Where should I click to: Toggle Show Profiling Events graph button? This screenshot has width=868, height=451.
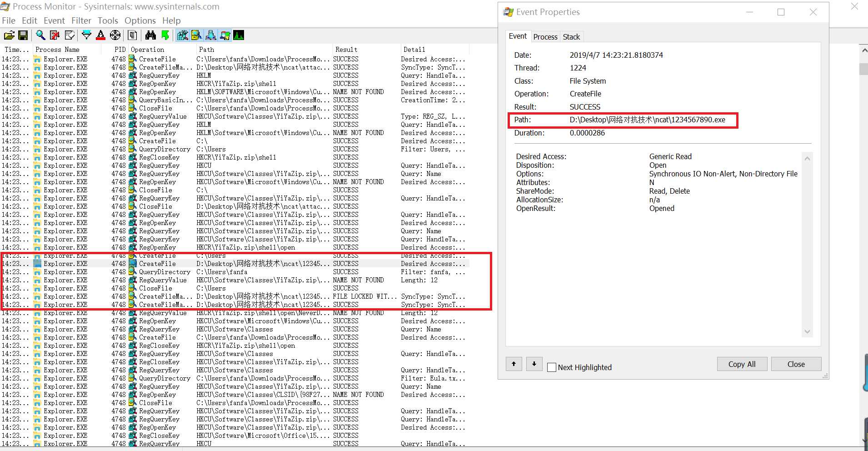tap(239, 35)
